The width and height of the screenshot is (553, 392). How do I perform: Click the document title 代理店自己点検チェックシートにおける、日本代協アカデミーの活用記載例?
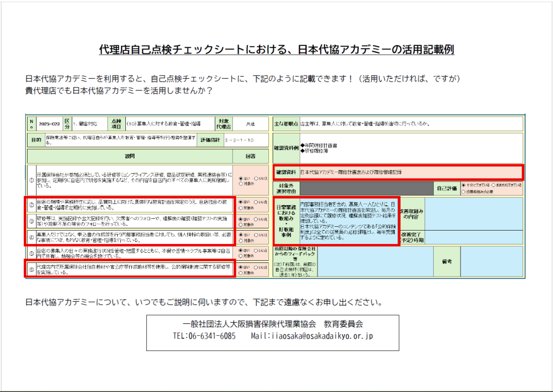click(x=276, y=49)
